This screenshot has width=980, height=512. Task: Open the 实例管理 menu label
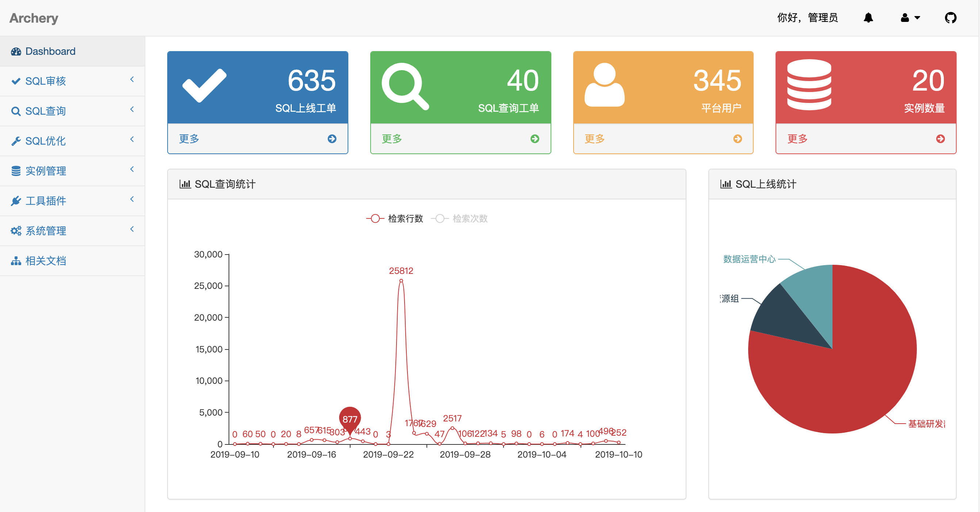point(46,171)
